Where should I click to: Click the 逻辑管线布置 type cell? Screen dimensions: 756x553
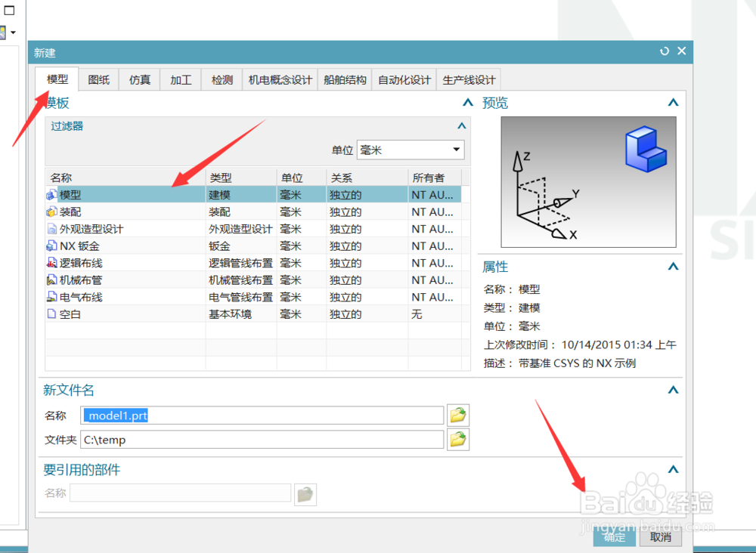click(x=240, y=263)
